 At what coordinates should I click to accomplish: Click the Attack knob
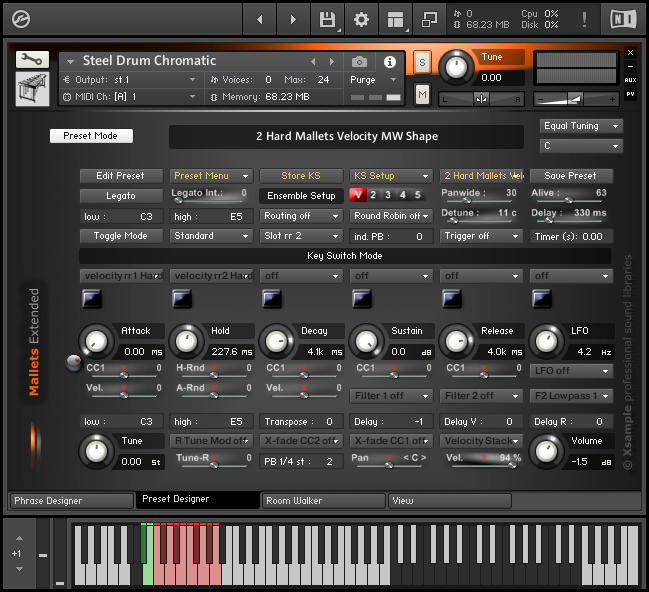96,342
